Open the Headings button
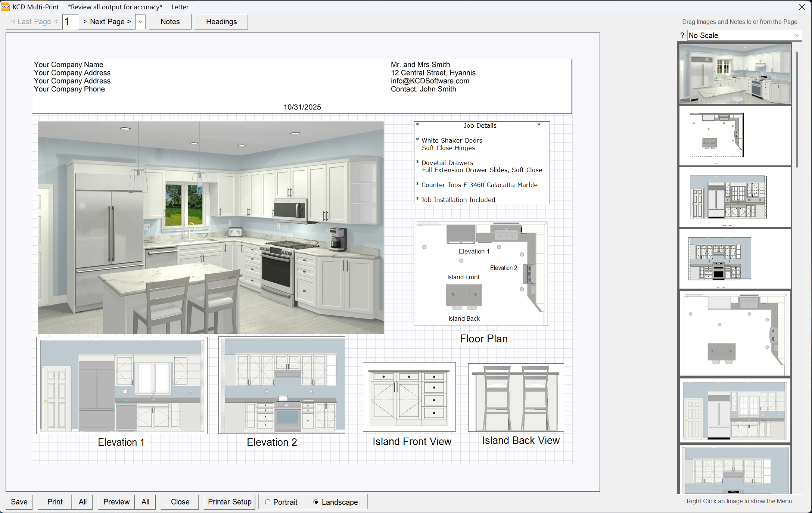This screenshot has width=812, height=513. coord(221,22)
